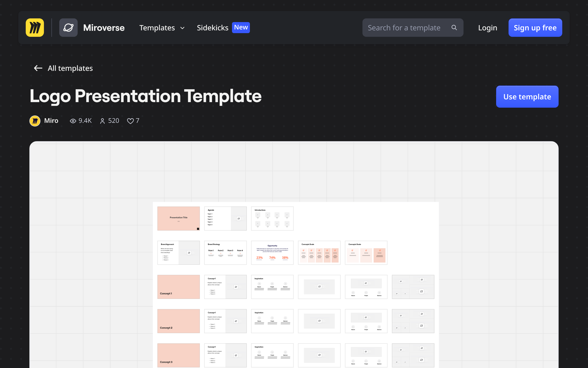The width and height of the screenshot is (588, 368).
Task: Click the back arrow icon
Action: pyautogui.click(x=38, y=68)
